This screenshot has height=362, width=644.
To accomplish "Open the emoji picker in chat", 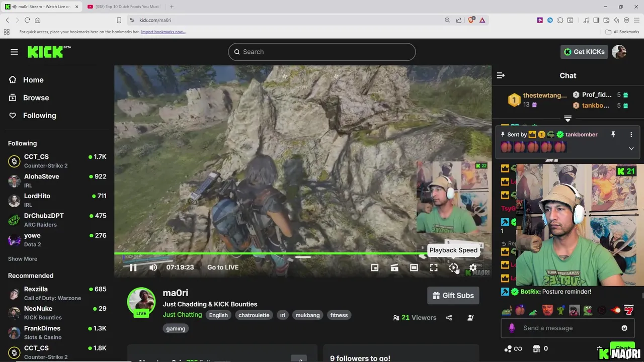I will click(x=624, y=328).
